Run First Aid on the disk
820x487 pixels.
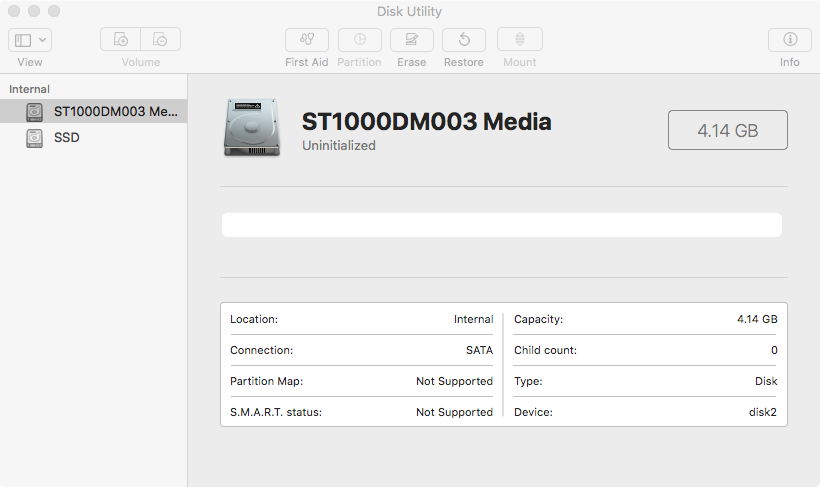307,40
